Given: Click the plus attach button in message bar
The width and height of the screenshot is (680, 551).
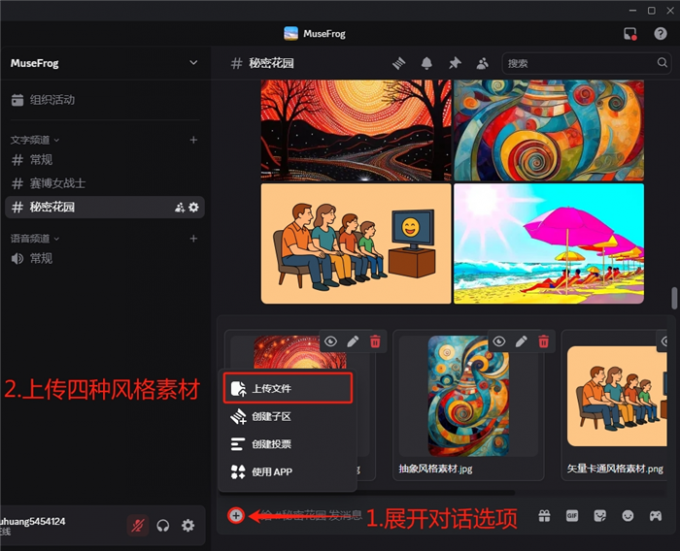Looking at the screenshot, I should [236, 515].
